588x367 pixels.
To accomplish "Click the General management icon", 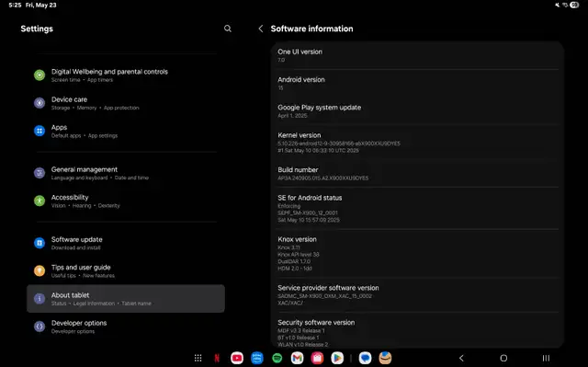I will pos(40,173).
